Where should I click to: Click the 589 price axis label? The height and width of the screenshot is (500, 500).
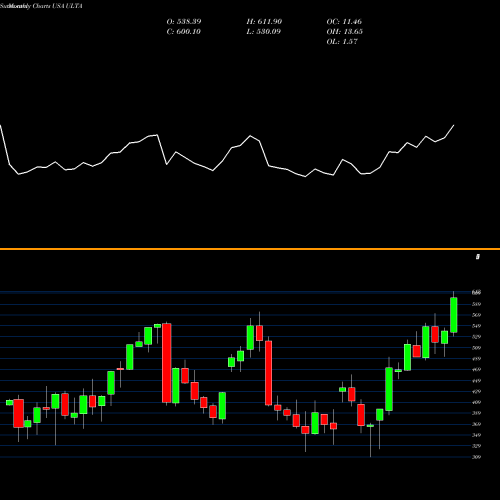477,304
